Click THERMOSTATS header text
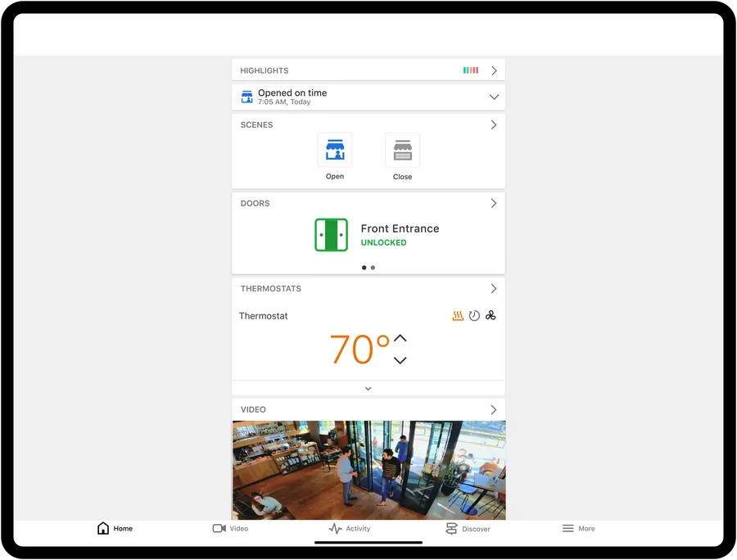Viewport: 737px width, 560px height. pyautogui.click(x=271, y=288)
